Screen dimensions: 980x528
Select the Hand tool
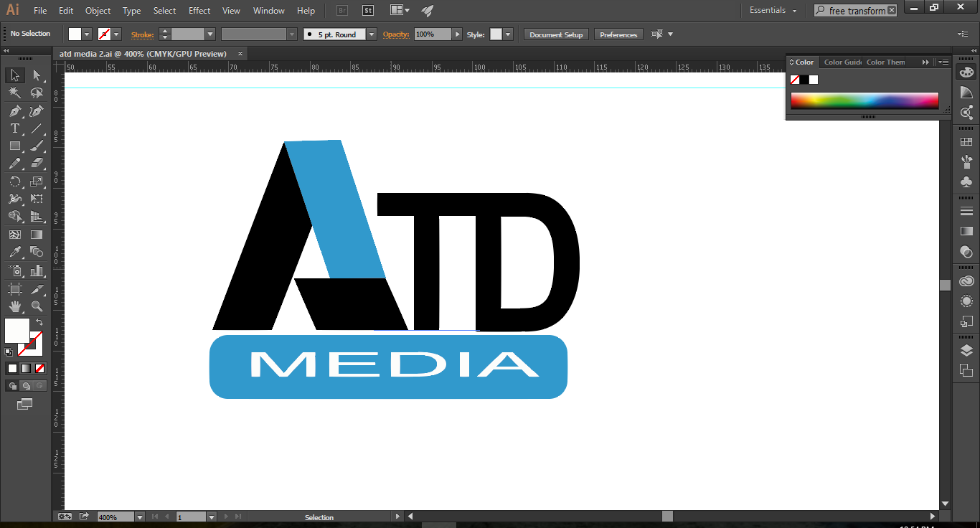click(14, 304)
